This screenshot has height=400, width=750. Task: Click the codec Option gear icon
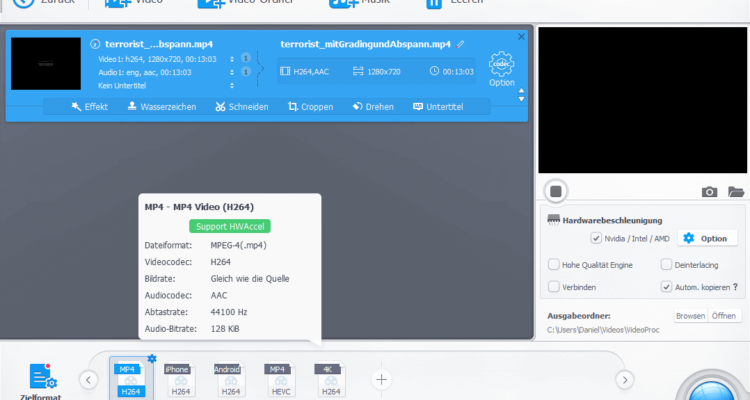[x=501, y=65]
